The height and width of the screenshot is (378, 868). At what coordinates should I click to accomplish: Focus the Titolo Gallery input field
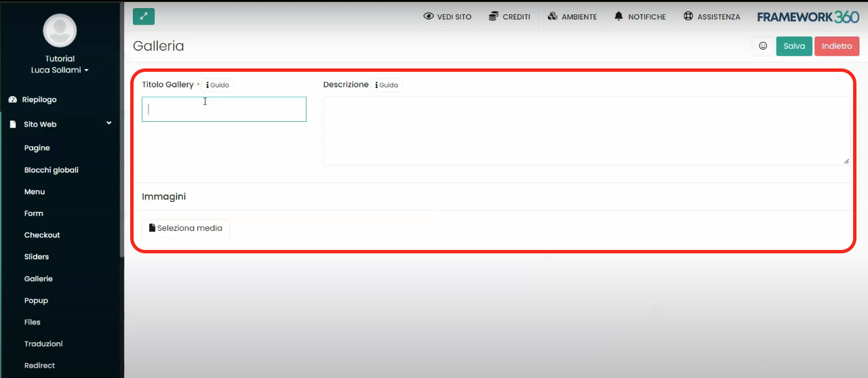click(224, 109)
